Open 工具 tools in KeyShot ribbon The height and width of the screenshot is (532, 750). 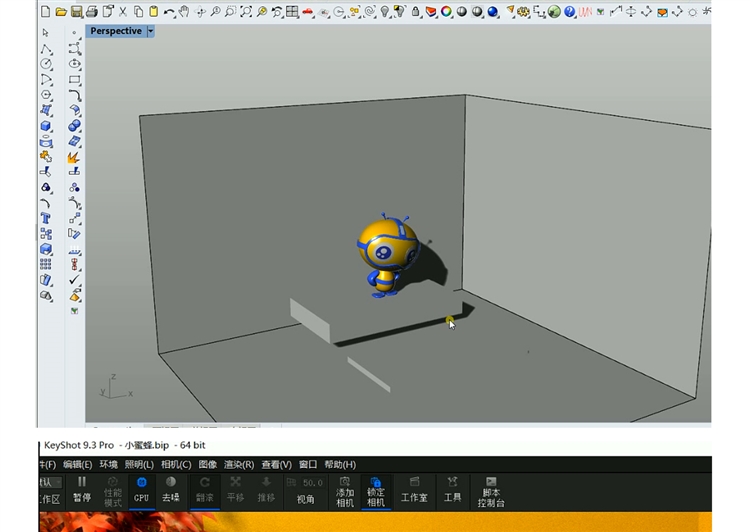(452, 490)
